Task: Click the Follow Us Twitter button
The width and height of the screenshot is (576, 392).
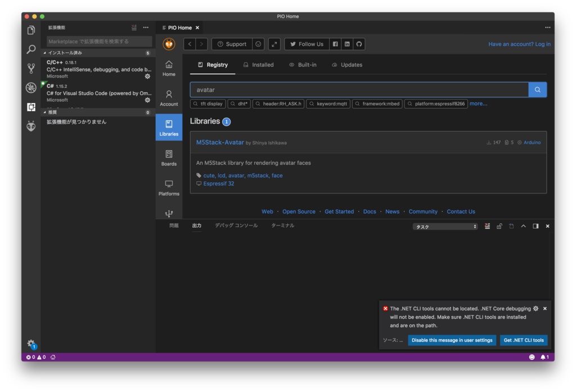Action: [x=307, y=44]
